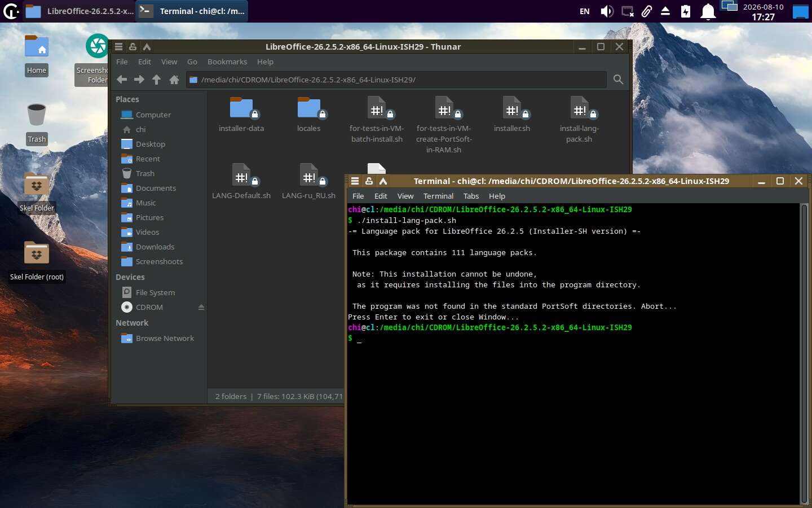Select for-tests-in-VM-create-PortSoft-in-RAM.sh file icon
Screen dimensions: 812x508
click(x=445, y=108)
